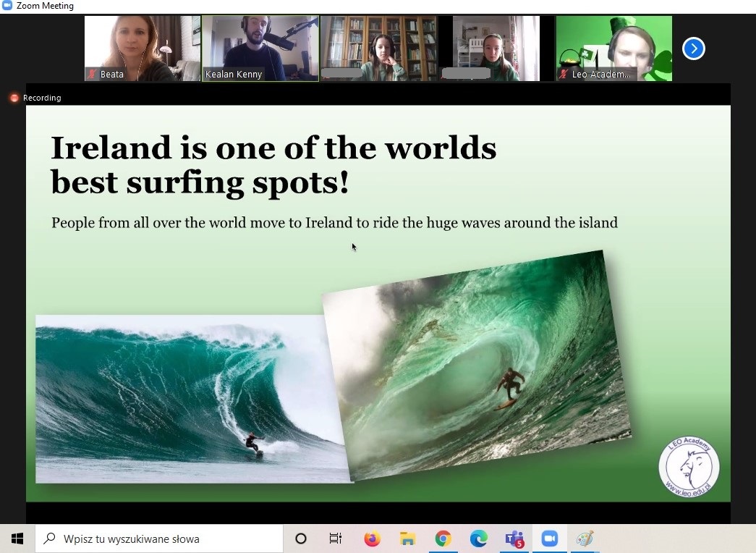Click the 'Kealan Kenny' name label
Image resolution: width=756 pixels, height=553 pixels.
coord(234,75)
